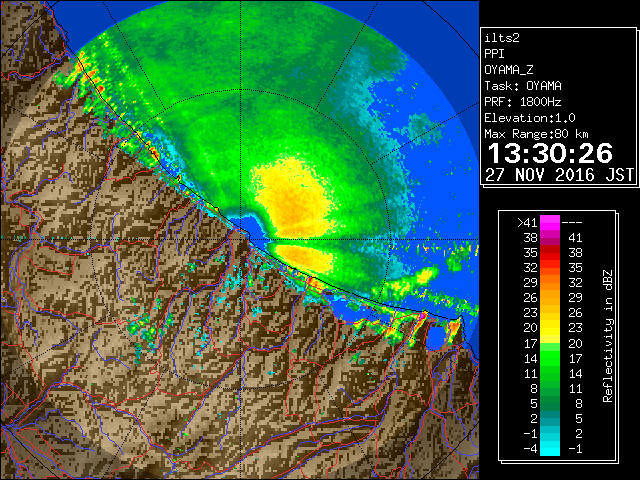Click the '---' legend label beside magenta

[572, 223]
